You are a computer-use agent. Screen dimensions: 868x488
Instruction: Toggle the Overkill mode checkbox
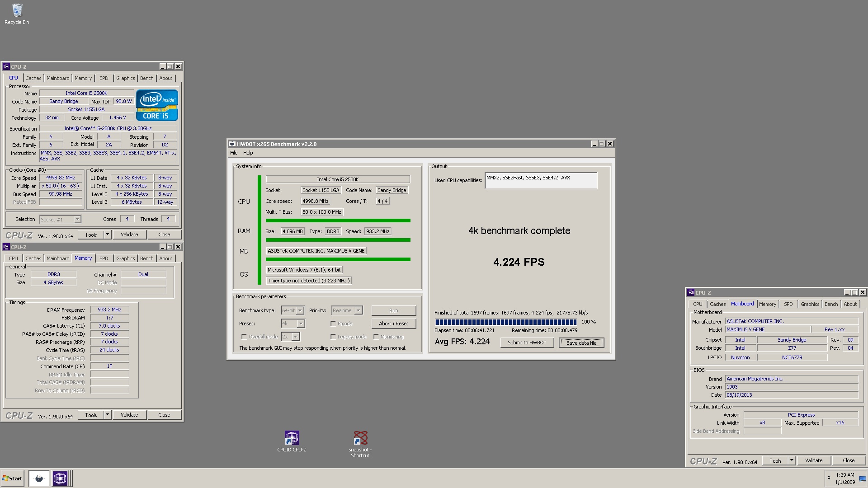(x=244, y=337)
